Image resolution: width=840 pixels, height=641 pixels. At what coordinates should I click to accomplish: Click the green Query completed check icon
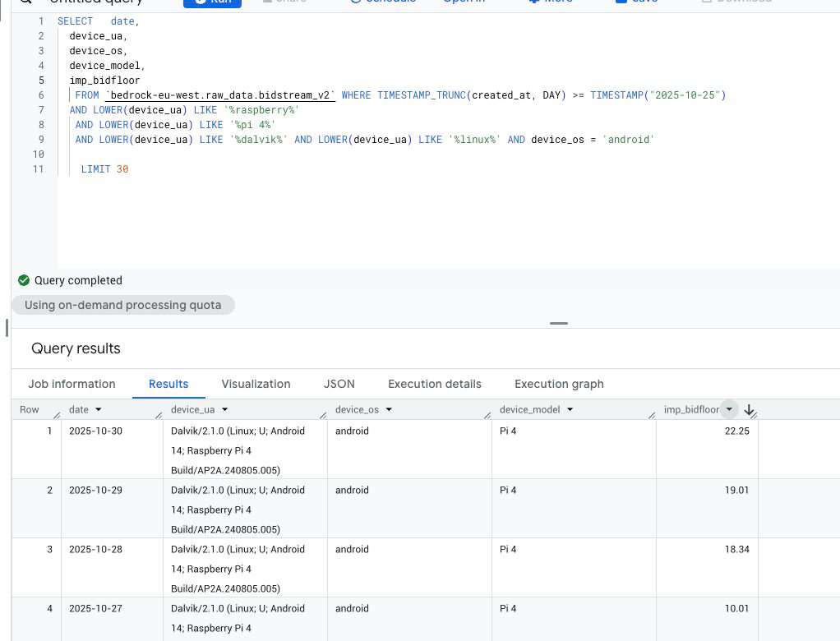tap(24, 280)
